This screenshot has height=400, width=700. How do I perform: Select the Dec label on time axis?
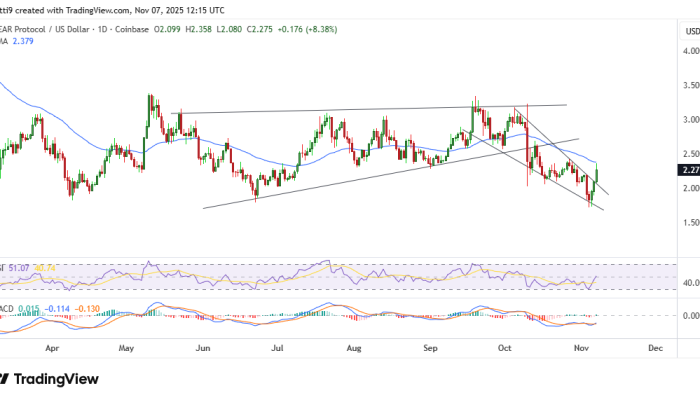point(657,348)
